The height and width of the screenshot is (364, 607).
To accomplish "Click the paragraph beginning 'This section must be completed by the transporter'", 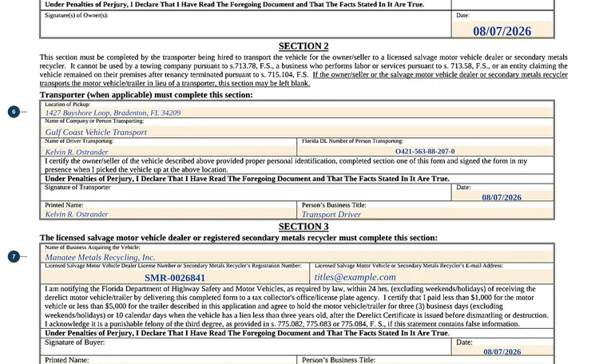I will [303, 70].
